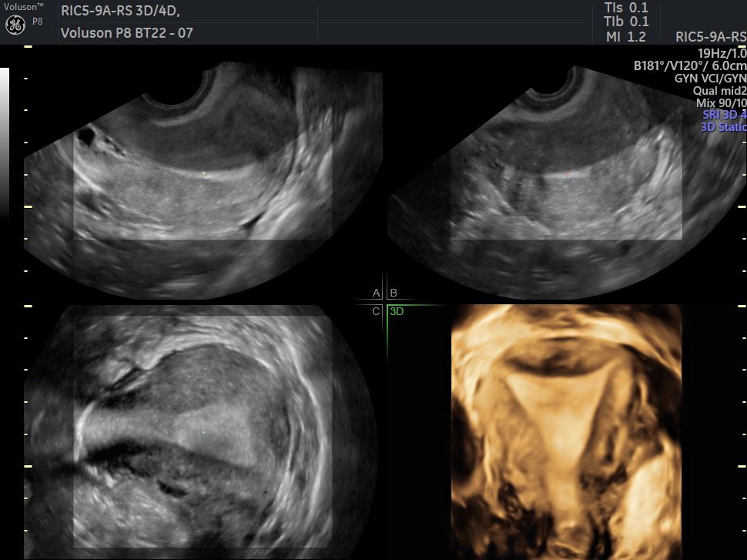
Task: Select the C plane quadrant label
Action: (376, 312)
